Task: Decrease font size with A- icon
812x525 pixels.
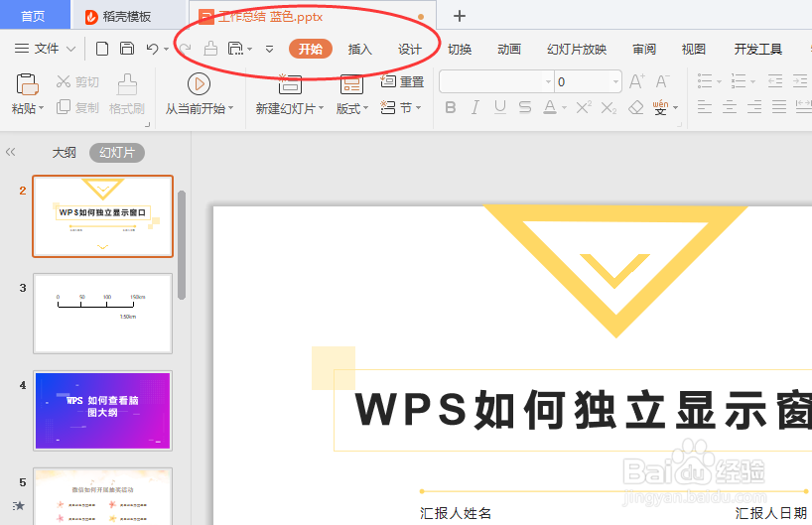Action: pos(662,81)
